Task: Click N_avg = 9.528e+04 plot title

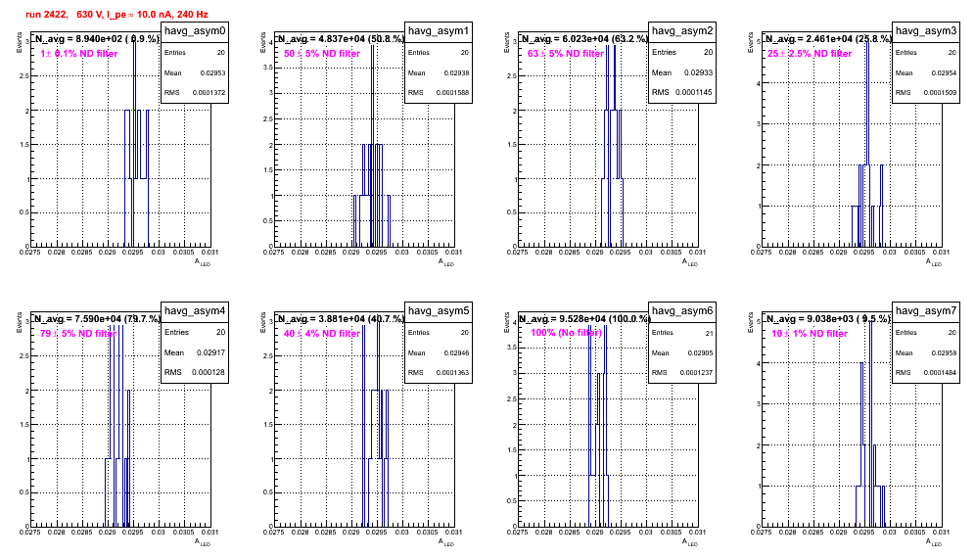Action: tap(583, 318)
